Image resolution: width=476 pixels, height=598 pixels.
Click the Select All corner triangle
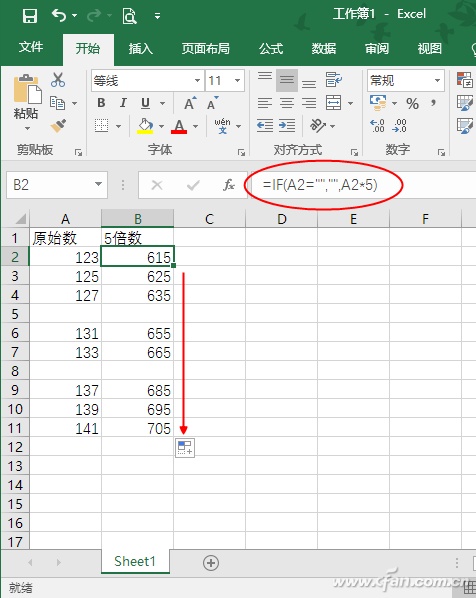pyautogui.click(x=20, y=219)
